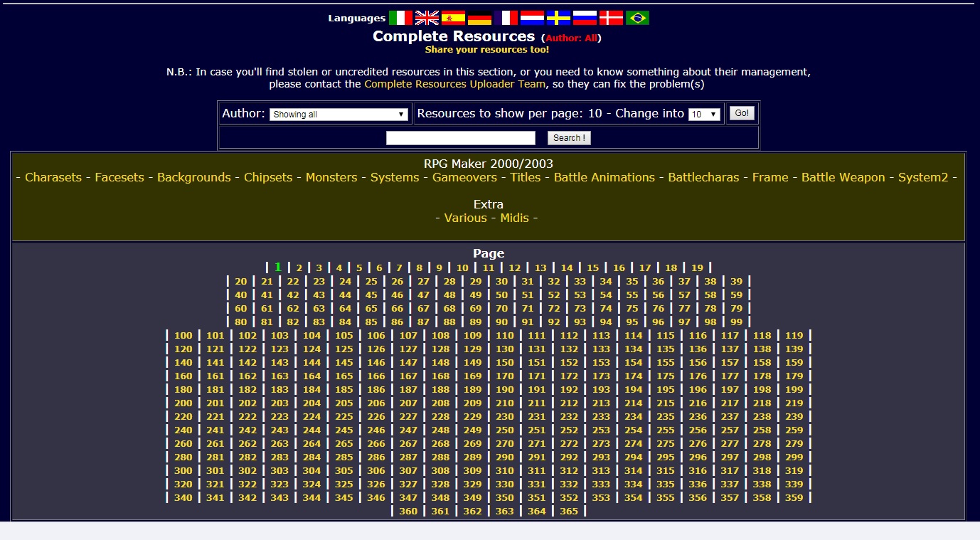Click the red 'Author: All' link

coord(572,38)
